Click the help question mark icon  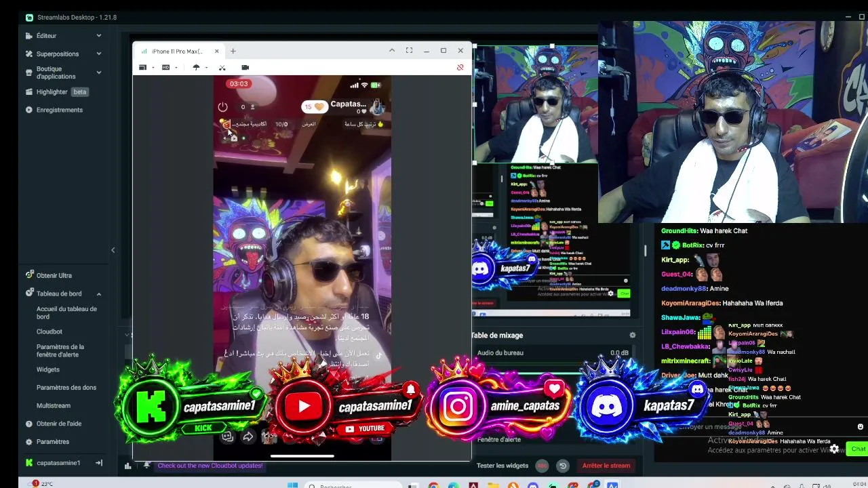pyautogui.click(x=29, y=424)
